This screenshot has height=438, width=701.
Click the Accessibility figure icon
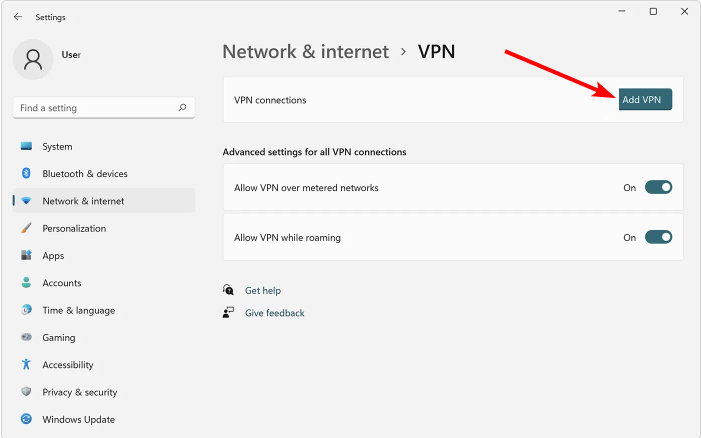[x=26, y=365]
